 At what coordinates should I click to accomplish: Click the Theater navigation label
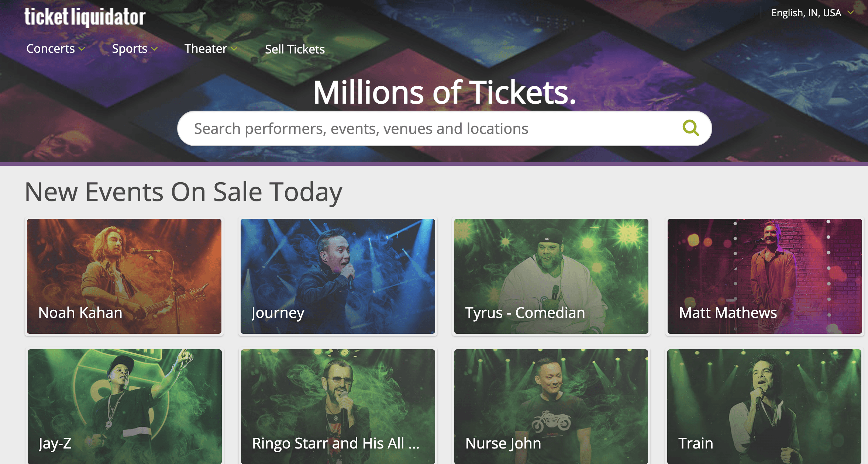206,49
